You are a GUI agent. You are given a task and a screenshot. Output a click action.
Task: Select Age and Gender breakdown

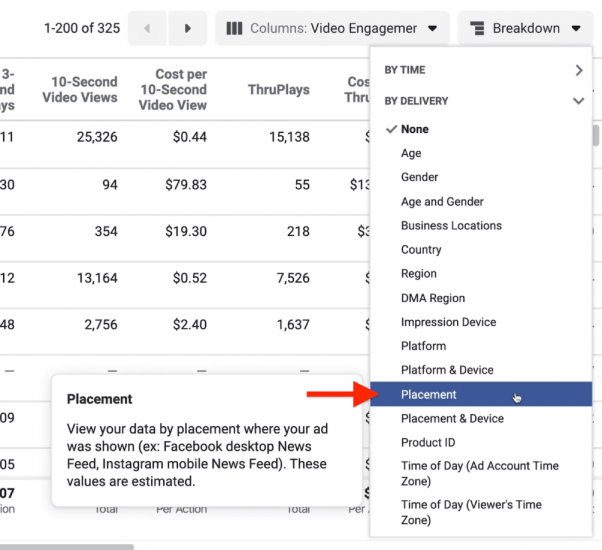point(442,201)
